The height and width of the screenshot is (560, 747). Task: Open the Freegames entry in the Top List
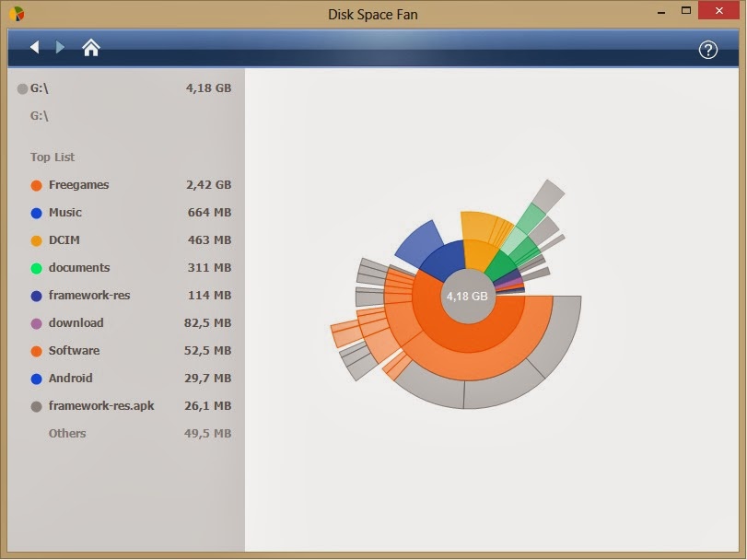(x=78, y=185)
